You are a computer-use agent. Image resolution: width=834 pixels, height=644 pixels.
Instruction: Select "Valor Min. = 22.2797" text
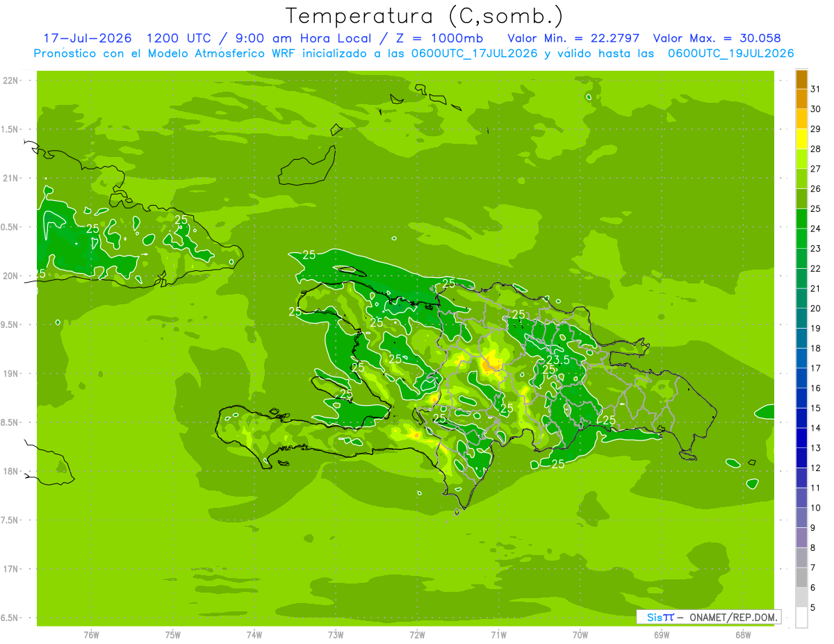tap(573, 38)
